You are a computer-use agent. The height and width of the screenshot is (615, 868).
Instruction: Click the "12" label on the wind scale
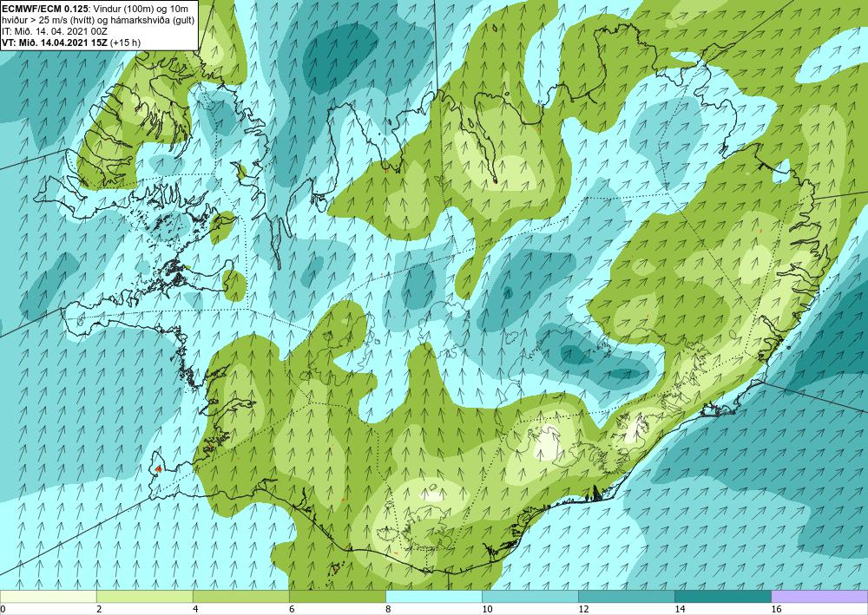coord(583,610)
